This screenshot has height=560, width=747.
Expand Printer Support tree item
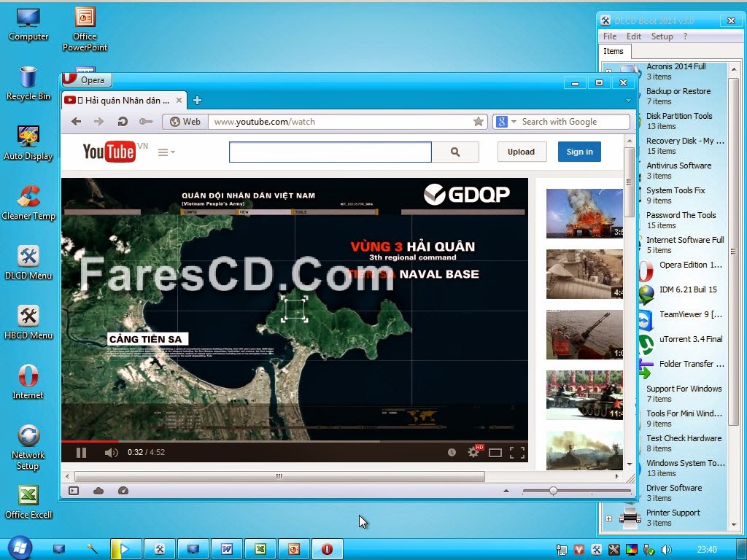(x=609, y=518)
